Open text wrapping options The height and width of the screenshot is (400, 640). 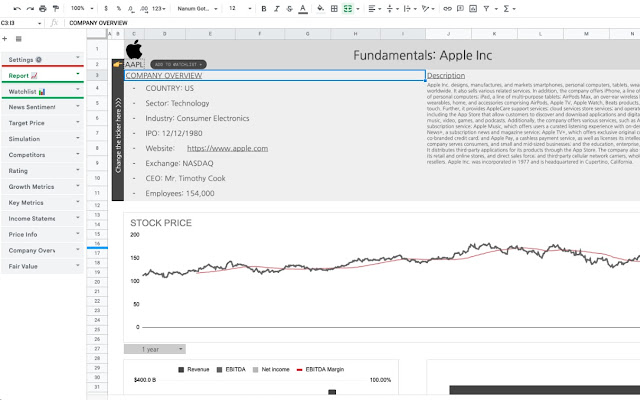tap(409, 9)
